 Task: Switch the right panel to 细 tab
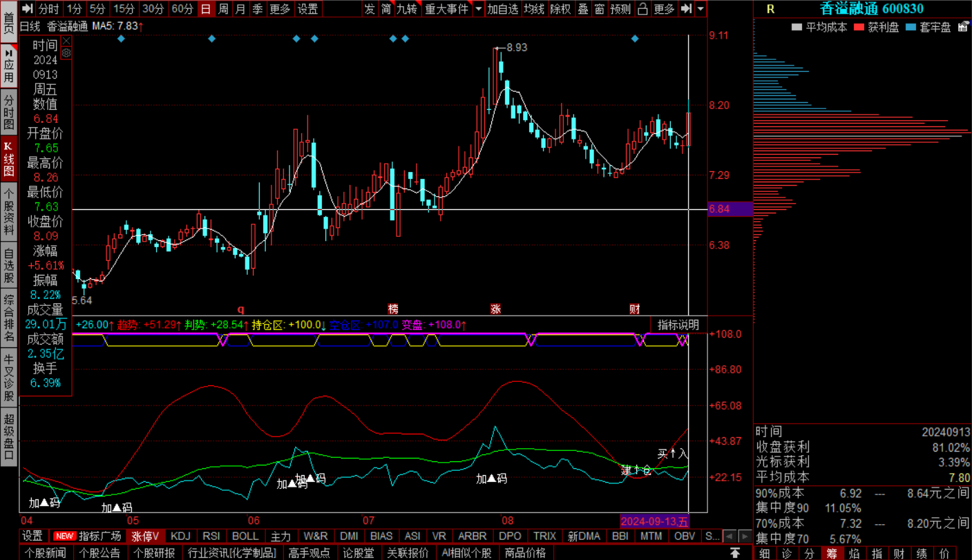pos(764,552)
